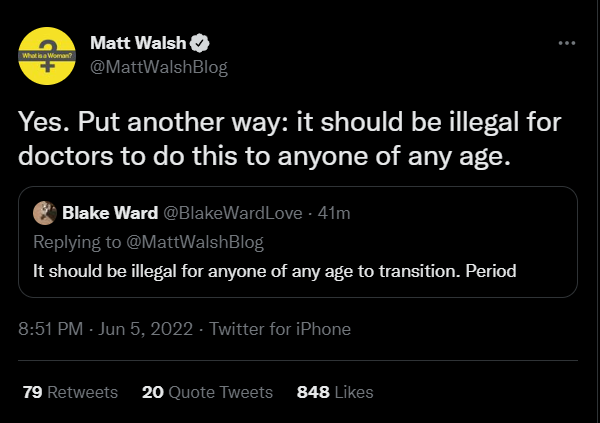Viewport: 600px width, 423px height.
Task: Click the Matt Walsh display name
Action: tap(138, 45)
